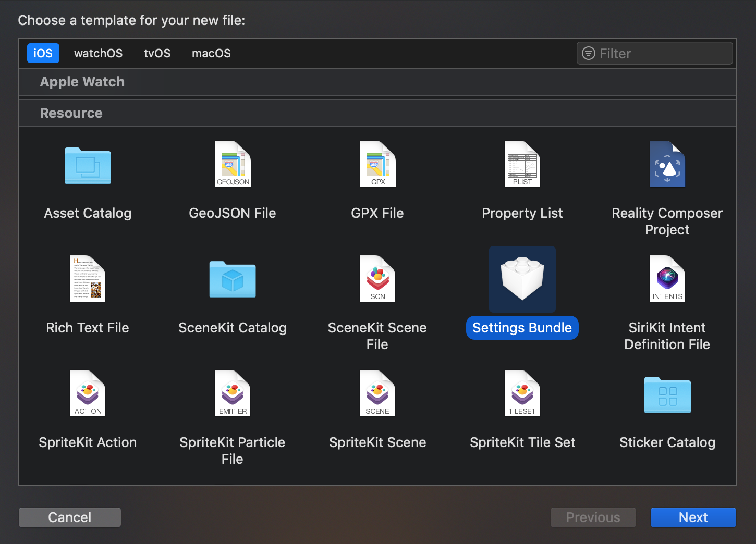The height and width of the screenshot is (544, 756).
Task: Click the 'SceneKit Scene File' label
Action: [x=377, y=336]
